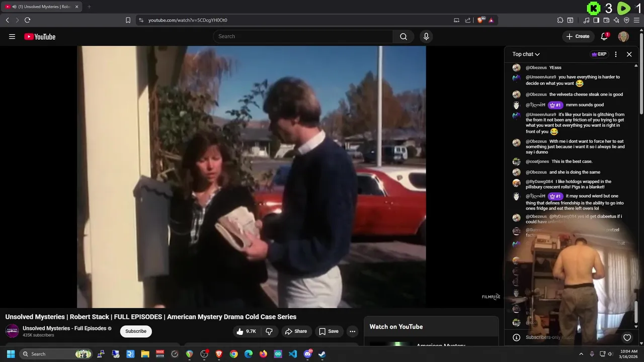The width and height of the screenshot is (644, 362).
Task: Open Google Chrome from taskbar
Action: [x=233, y=354]
